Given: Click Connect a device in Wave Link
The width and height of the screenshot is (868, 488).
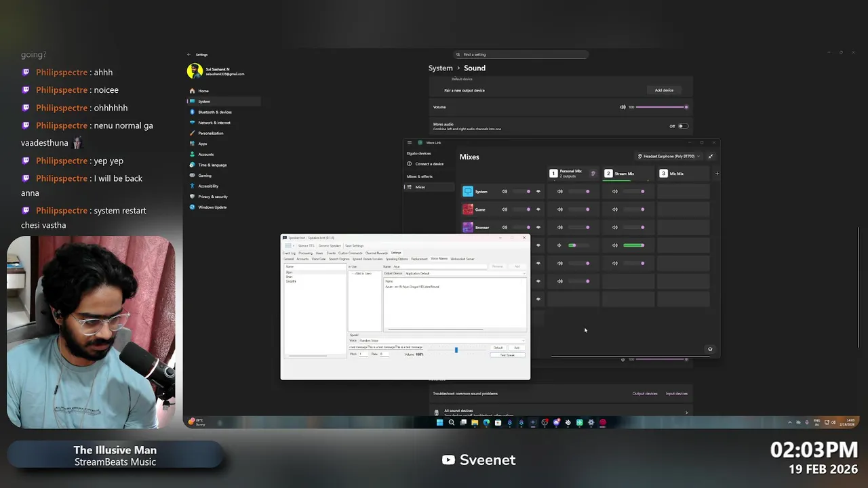Looking at the screenshot, I should (430, 164).
